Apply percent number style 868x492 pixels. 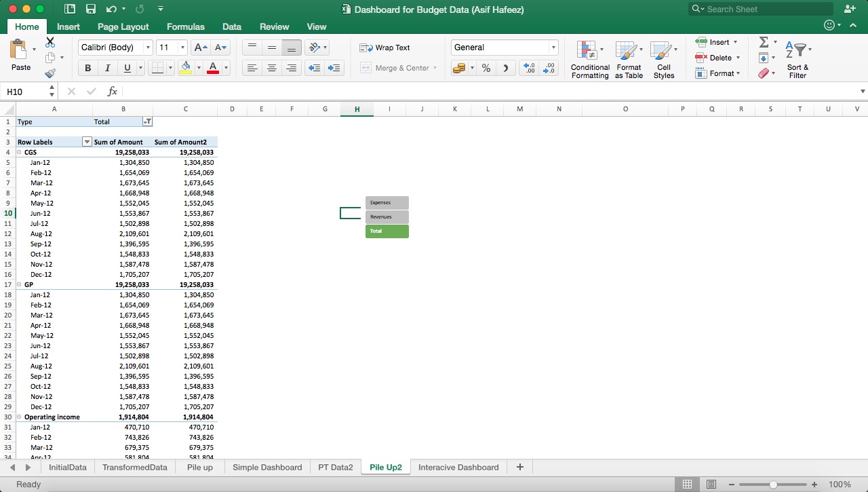[486, 68]
